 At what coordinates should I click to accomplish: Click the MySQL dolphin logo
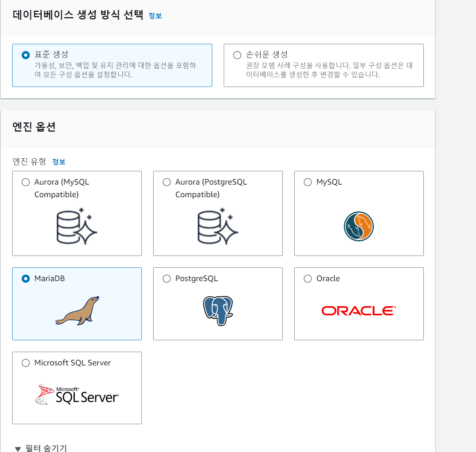359,226
